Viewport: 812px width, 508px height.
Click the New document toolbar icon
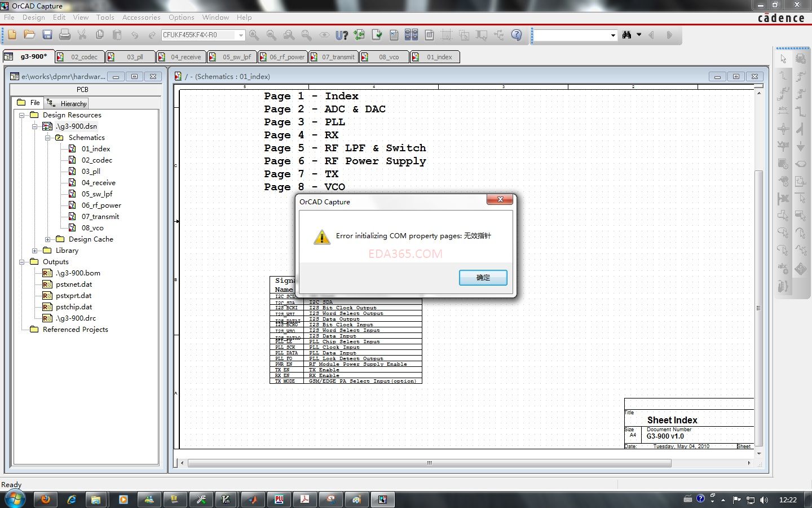pyautogui.click(x=12, y=35)
